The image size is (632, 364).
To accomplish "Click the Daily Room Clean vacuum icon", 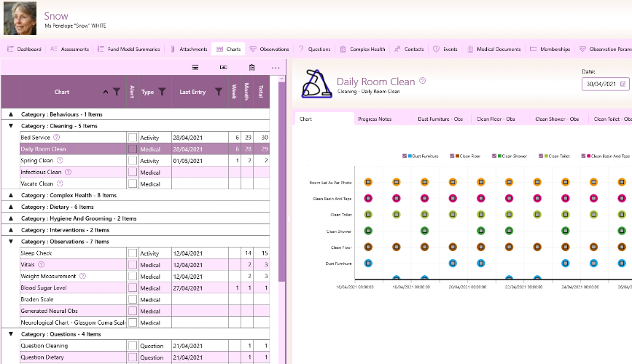I will (316, 83).
